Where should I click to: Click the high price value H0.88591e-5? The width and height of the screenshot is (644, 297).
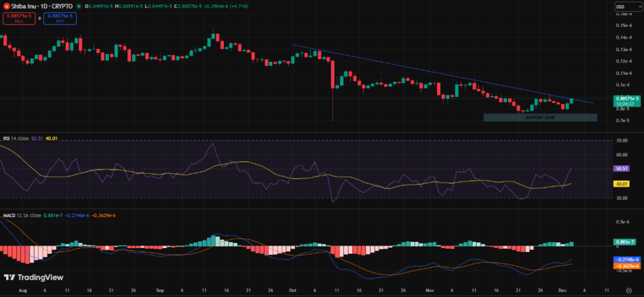(x=130, y=6)
